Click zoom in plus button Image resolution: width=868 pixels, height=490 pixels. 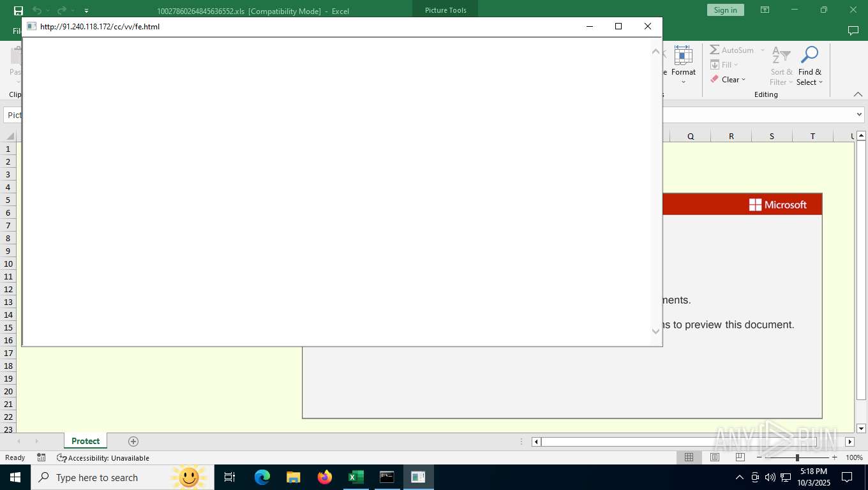pyautogui.click(x=834, y=457)
